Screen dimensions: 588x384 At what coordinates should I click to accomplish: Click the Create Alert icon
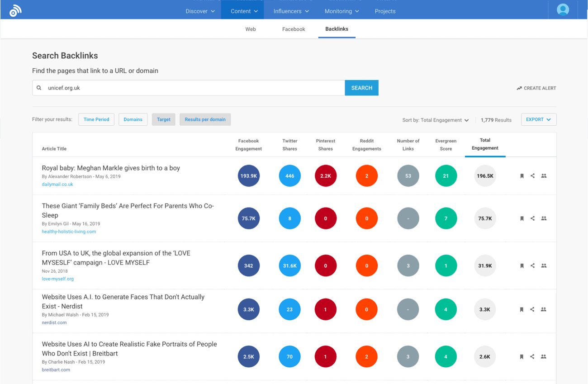point(520,88)
